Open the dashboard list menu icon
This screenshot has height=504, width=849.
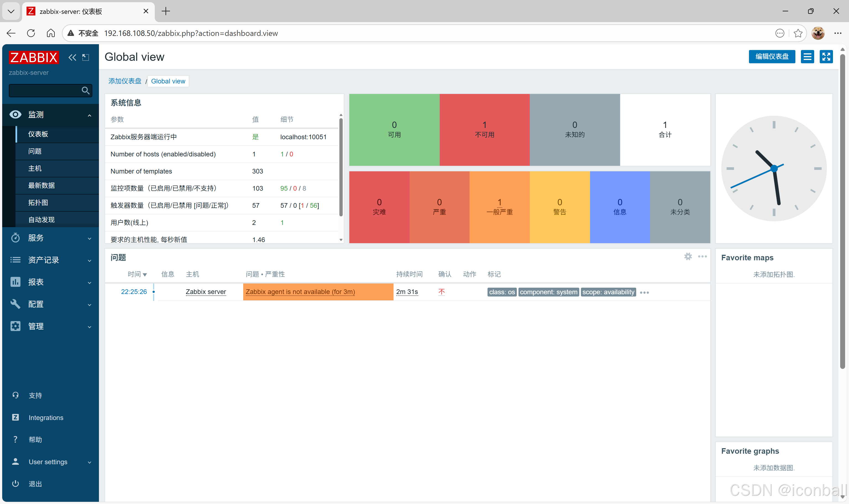pyautogui.click(x=807, y=57)
